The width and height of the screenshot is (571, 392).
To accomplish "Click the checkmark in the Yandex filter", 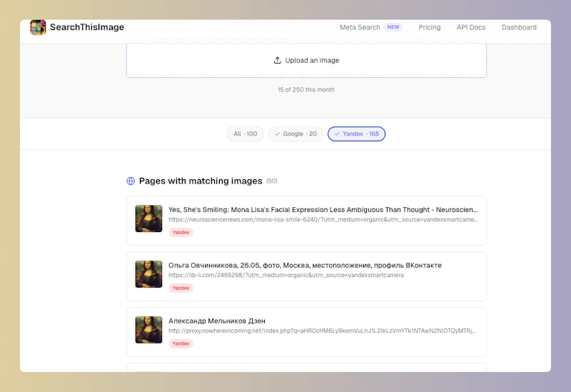I will tap(337, 134).
